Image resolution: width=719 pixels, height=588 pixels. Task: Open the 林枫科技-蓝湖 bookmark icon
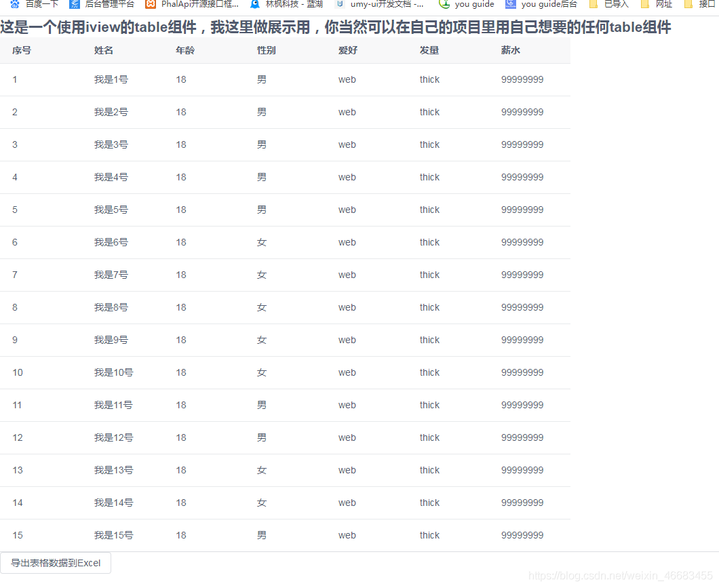[x=254, y=5]
